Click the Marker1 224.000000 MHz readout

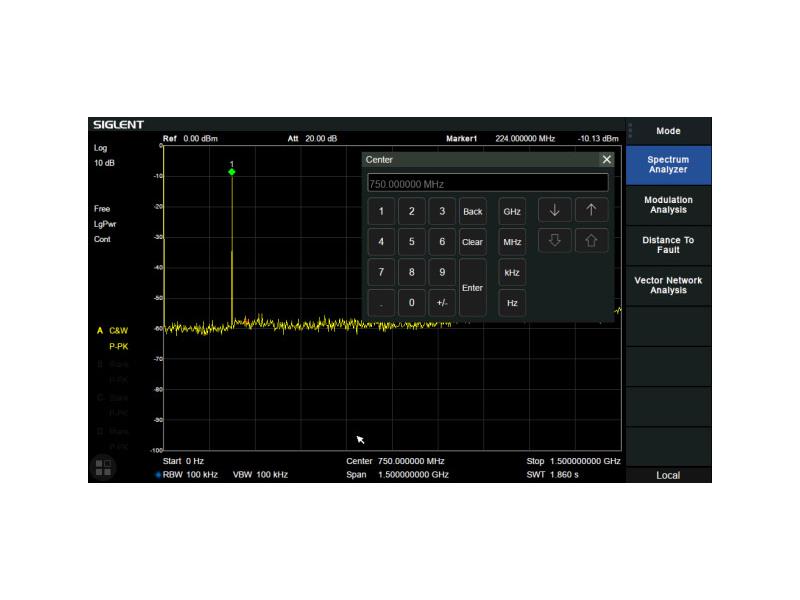coord(500,139)
